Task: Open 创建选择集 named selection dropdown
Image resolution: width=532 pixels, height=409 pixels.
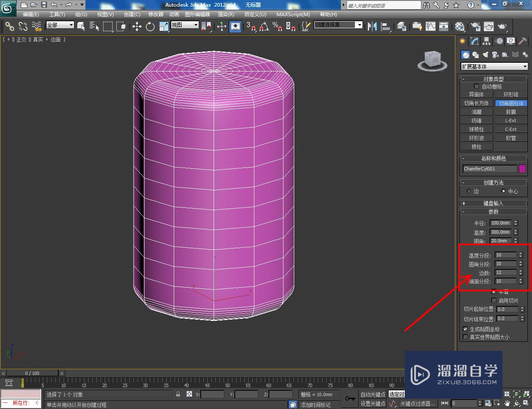Action: point(338,25)
